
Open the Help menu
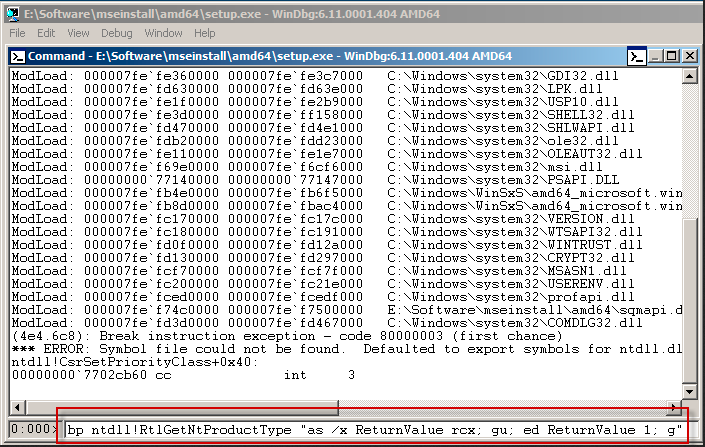click(205, 33)
